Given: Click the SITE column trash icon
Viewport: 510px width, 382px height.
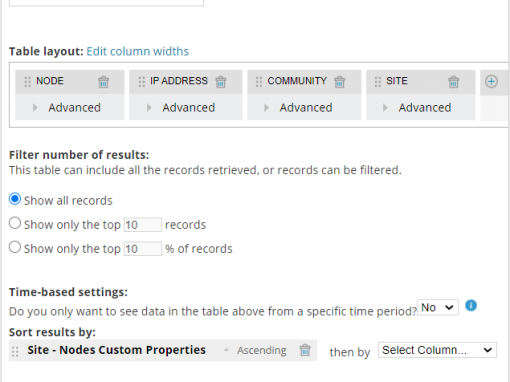Looking at the screenshot, I should (x=453, y=82).
